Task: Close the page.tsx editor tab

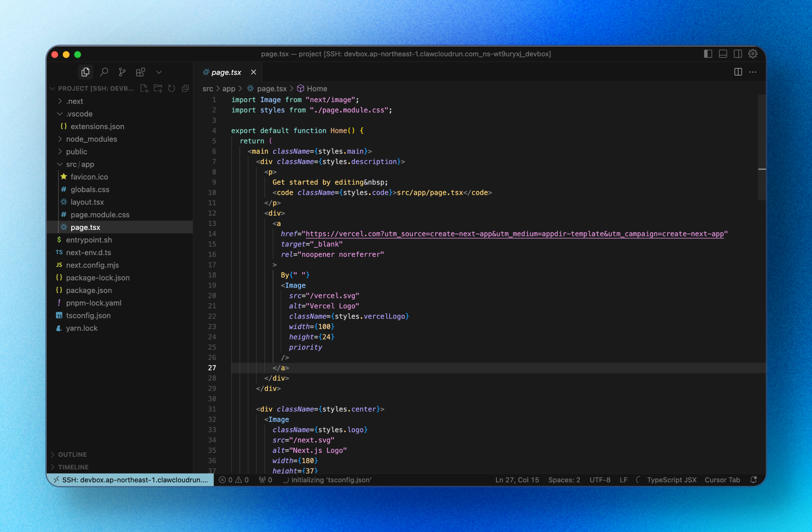Action: click(254, 72)
